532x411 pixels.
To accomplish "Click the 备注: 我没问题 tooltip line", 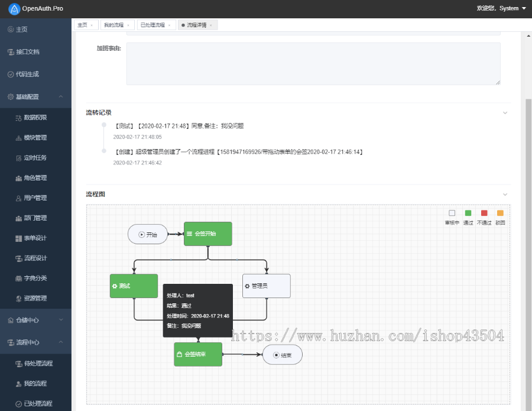I will (x=184, y=326).
